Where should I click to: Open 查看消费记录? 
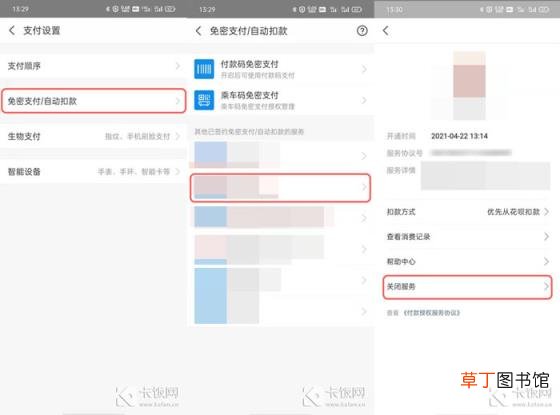(468, 236)
